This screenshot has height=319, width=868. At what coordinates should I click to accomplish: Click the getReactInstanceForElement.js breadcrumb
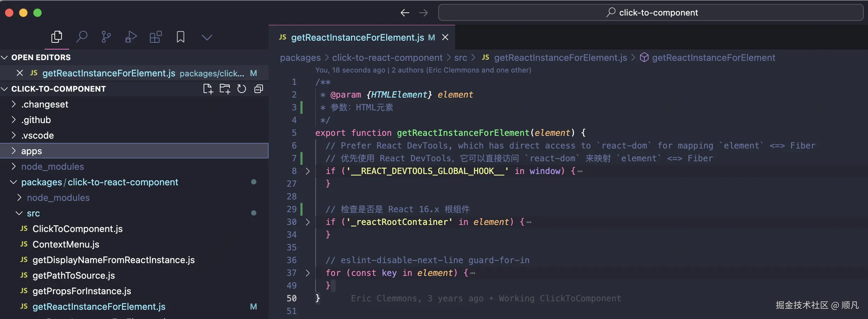click(560, 58)
